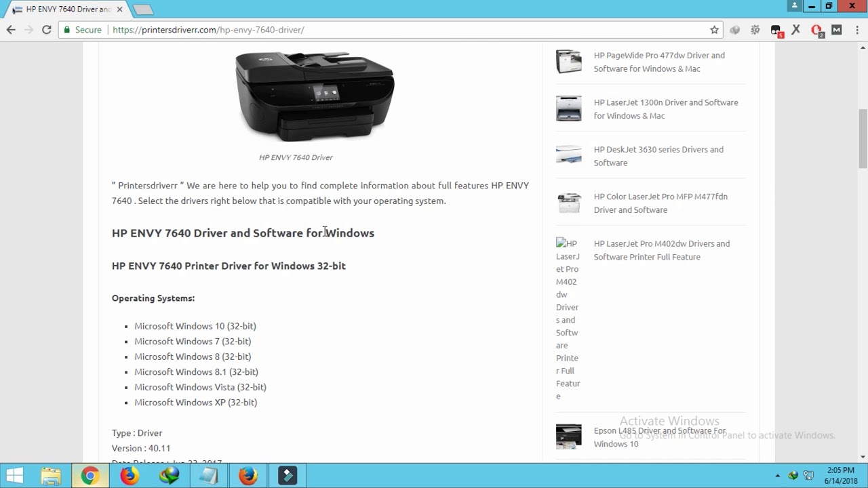The height and width of the screenshot is (488, 868).
Task: Click the HP PageWide Pro 477dw thumbnail
Action: pyautogui.click(x=568, y=62)
